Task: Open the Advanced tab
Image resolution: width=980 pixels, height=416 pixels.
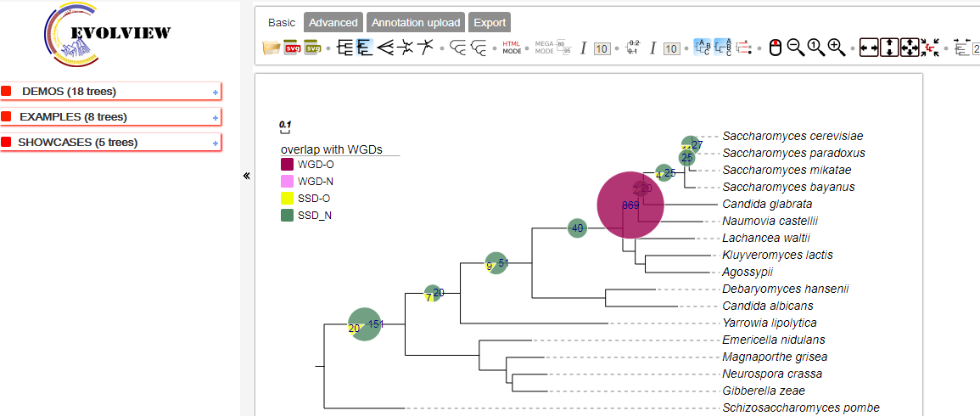Action: (333, 23)
